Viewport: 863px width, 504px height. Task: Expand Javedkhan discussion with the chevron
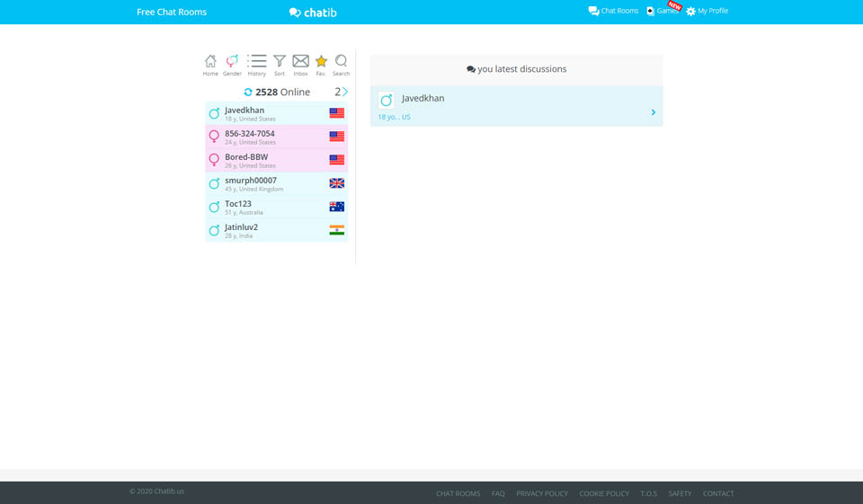pos(653,112)
